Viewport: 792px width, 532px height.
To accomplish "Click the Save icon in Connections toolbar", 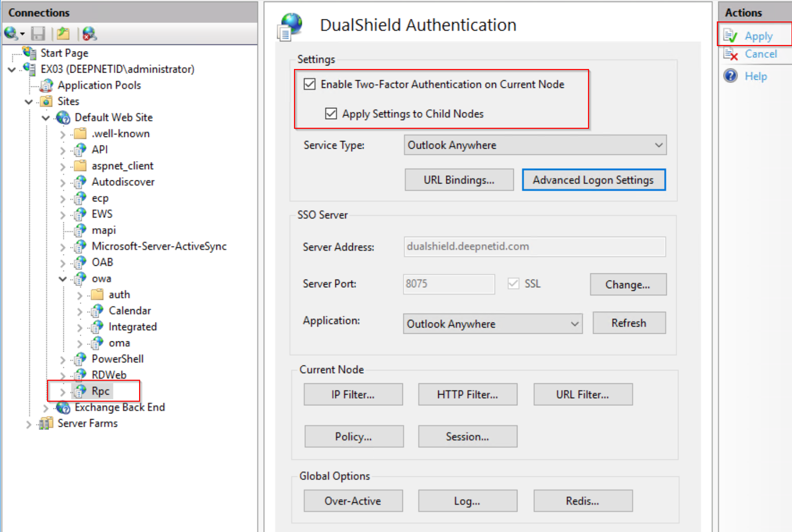I will (38, 34).
